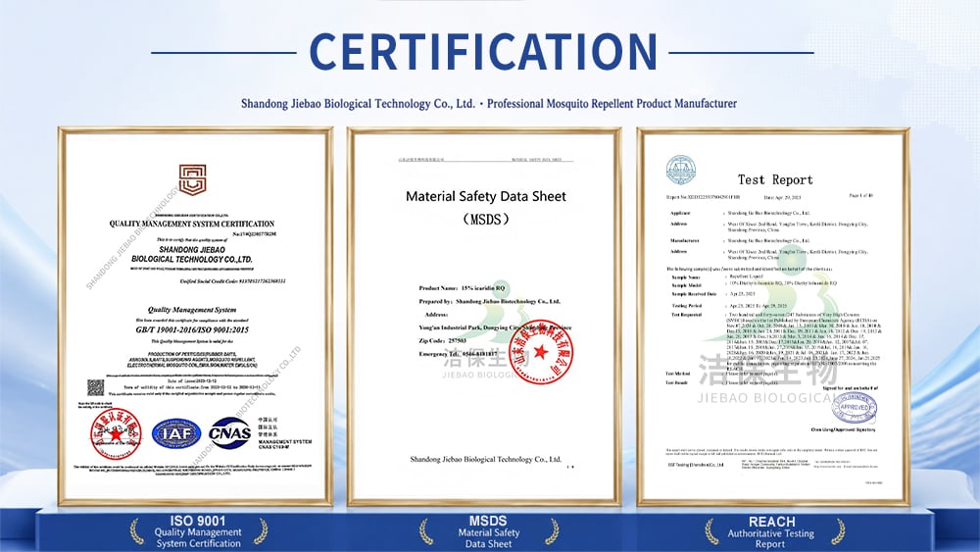Click the red round seal beside IAF logo

click(x=116, y=433)
